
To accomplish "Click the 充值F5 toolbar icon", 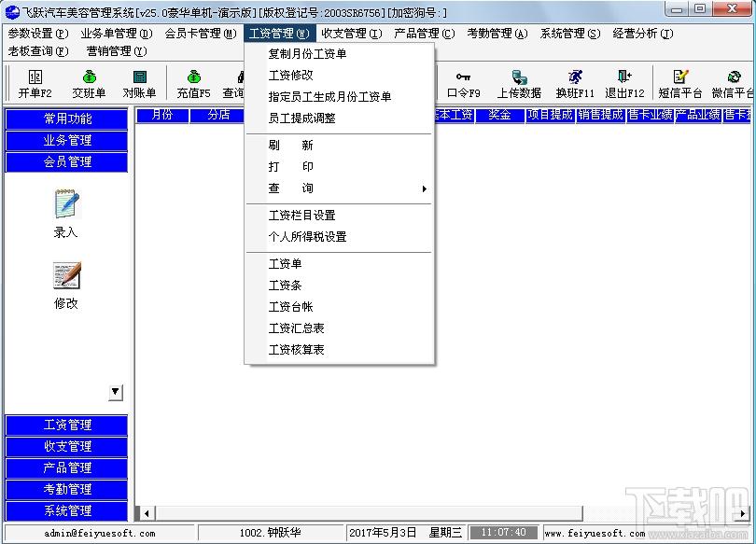I will pyautogui.click(x=194, y=77).
